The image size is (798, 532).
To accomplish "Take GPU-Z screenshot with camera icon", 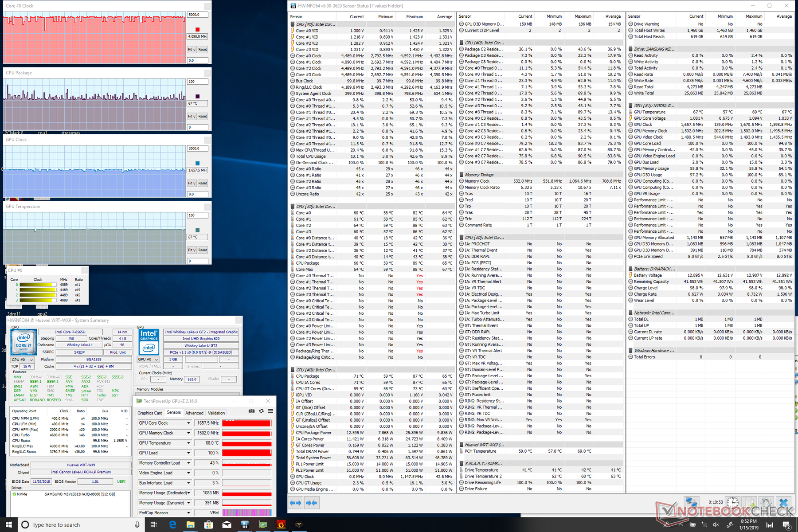I will coord(251,411).
